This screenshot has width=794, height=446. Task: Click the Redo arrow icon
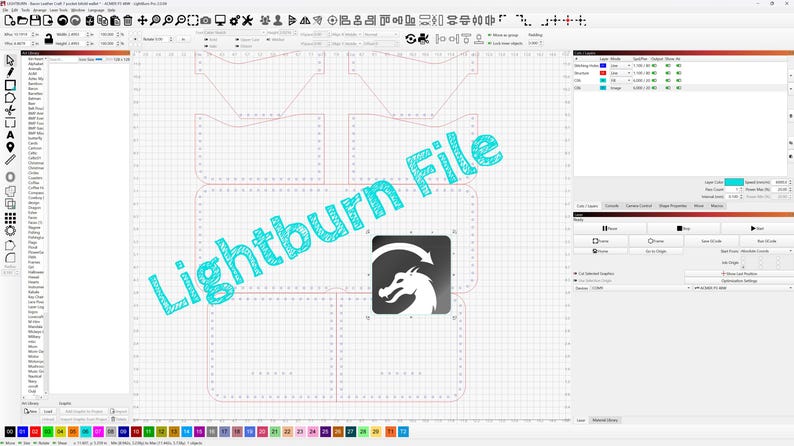[75, 20]
